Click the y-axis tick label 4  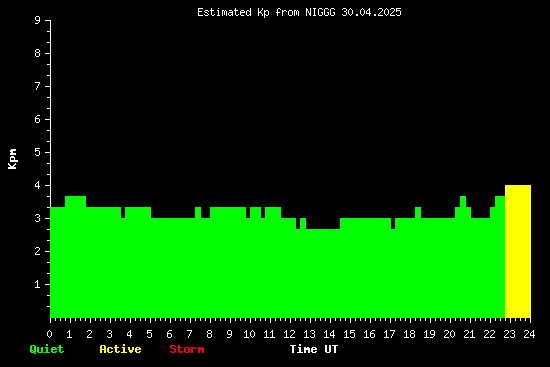pos(38,185)
